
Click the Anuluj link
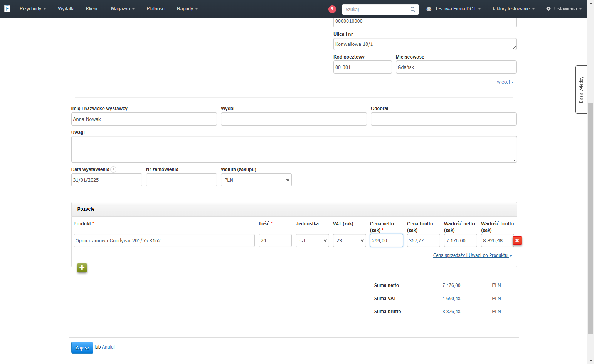(x=108, y=347)
